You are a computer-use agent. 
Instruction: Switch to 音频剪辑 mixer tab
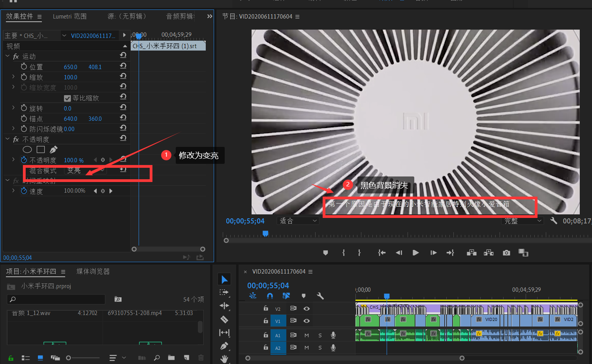click(180, 16)
